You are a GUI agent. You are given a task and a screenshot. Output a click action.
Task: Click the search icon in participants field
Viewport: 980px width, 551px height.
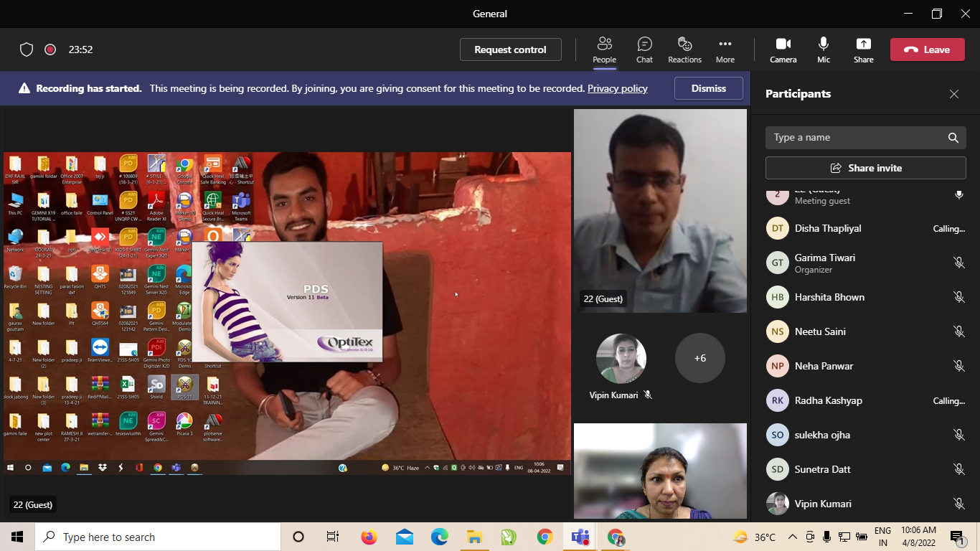953,138
